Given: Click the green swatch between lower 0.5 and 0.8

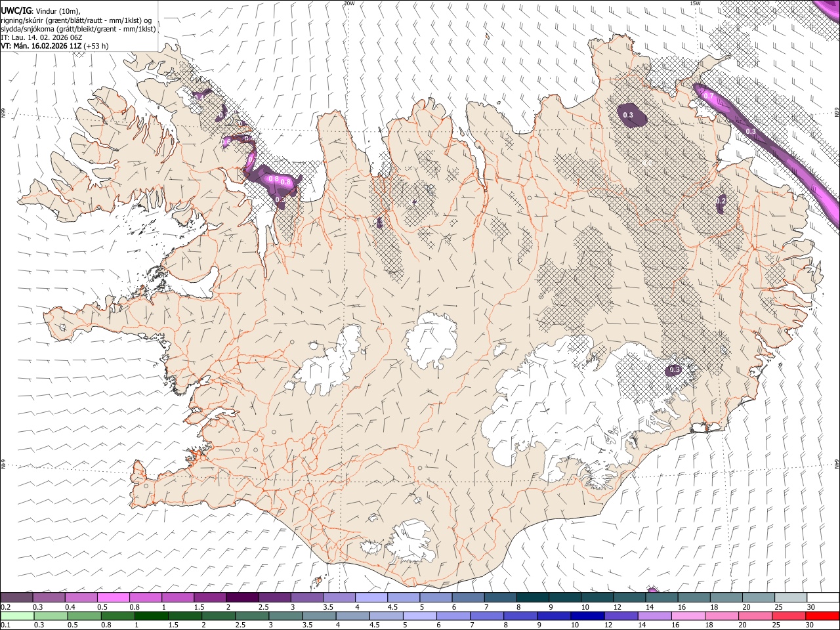Looking at the screenshot, I should pyautogui.click(x=85, y=616).
